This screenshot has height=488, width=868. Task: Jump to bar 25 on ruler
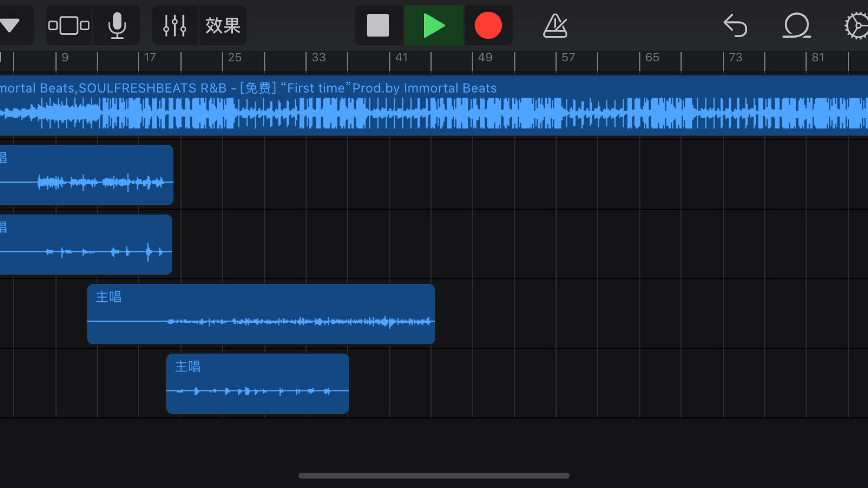point(235,58)
